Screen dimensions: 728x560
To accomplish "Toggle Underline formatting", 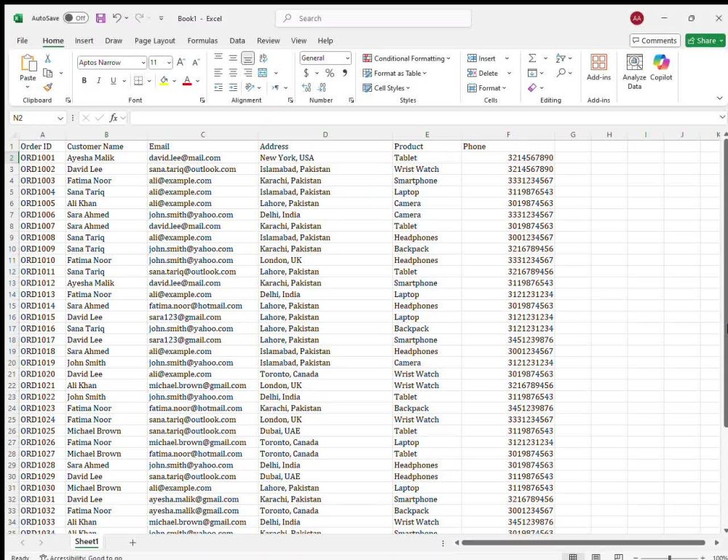I will [x=114, y=80].
